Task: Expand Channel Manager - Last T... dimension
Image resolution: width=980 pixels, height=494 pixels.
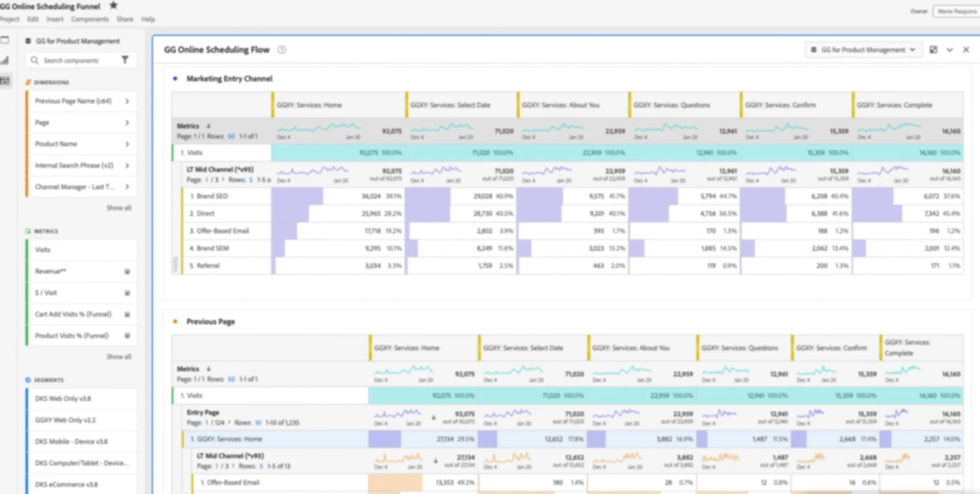Action: (x=127, y=187)
